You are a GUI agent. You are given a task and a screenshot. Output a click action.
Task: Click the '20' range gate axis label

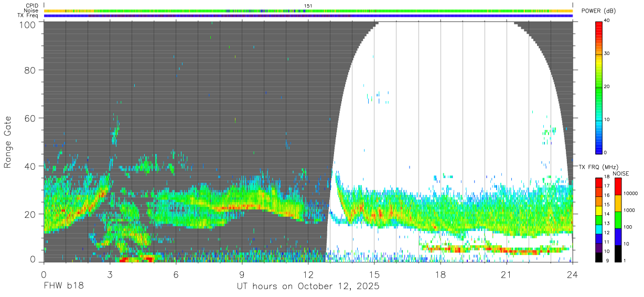[x=31, y=214]
